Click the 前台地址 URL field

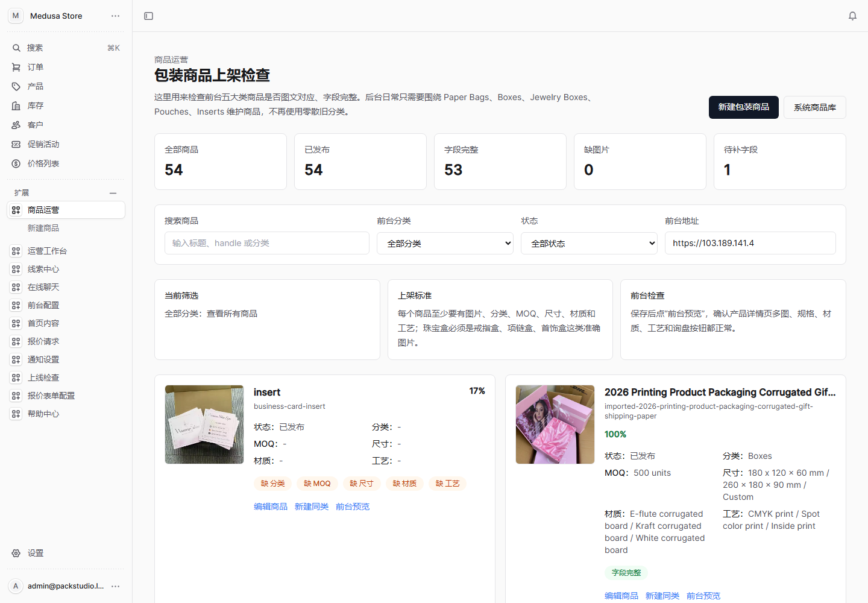point(750,243)
